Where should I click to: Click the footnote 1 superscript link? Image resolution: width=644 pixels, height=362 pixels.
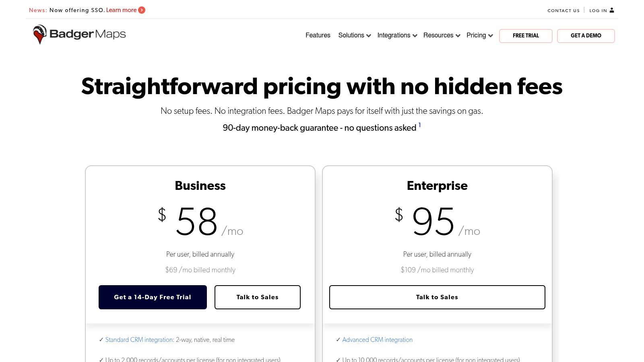point(419,125)
